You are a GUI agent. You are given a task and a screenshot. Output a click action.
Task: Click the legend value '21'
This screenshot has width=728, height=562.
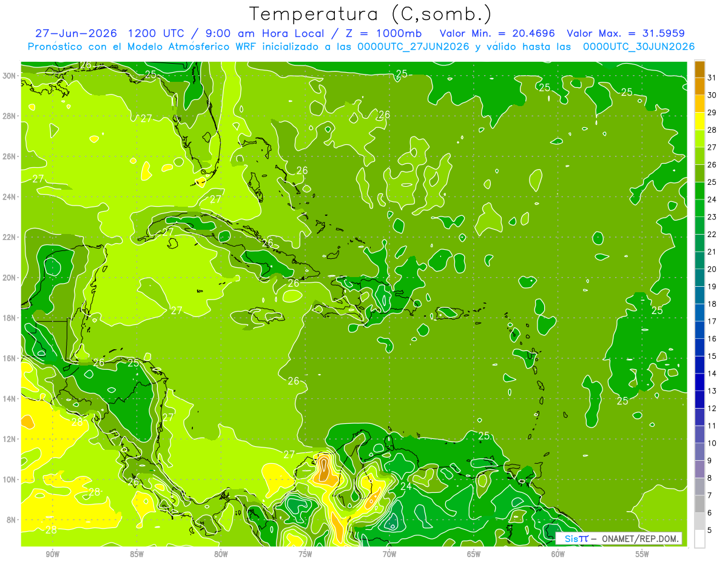[x=712, y=252]
